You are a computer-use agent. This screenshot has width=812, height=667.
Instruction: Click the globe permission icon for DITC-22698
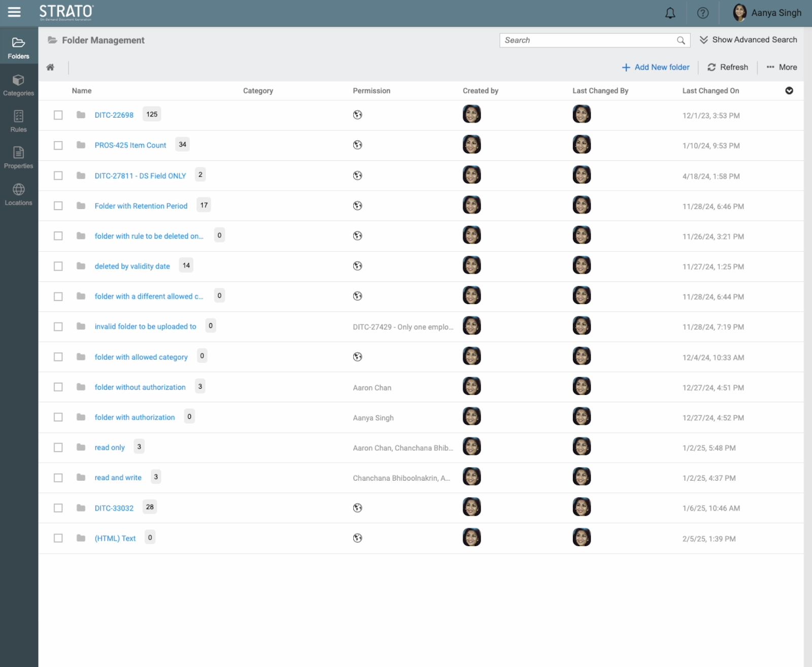(x=357, y=115)
